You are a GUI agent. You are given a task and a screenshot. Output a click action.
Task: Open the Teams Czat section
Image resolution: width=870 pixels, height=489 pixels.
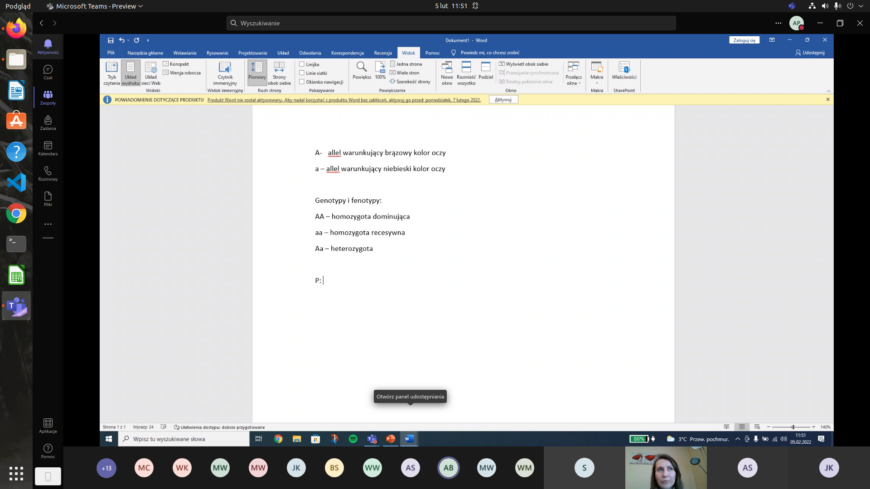coord(48,72)
